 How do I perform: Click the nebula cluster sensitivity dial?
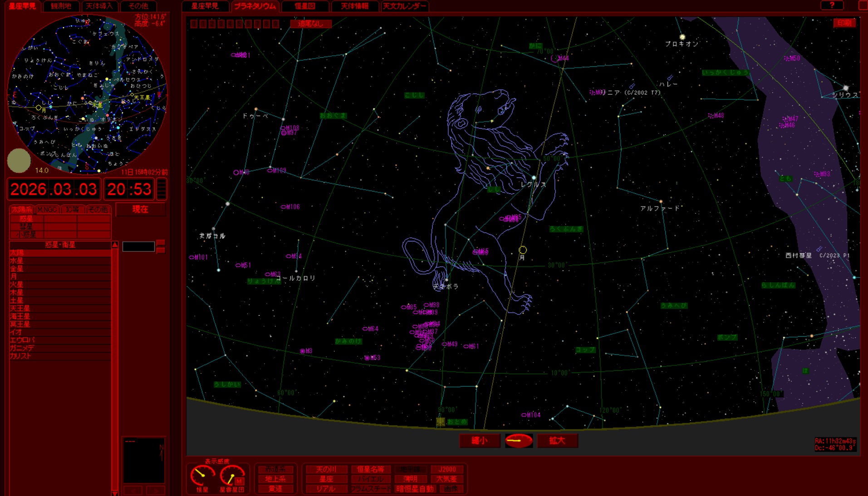(x=231, y=476)
